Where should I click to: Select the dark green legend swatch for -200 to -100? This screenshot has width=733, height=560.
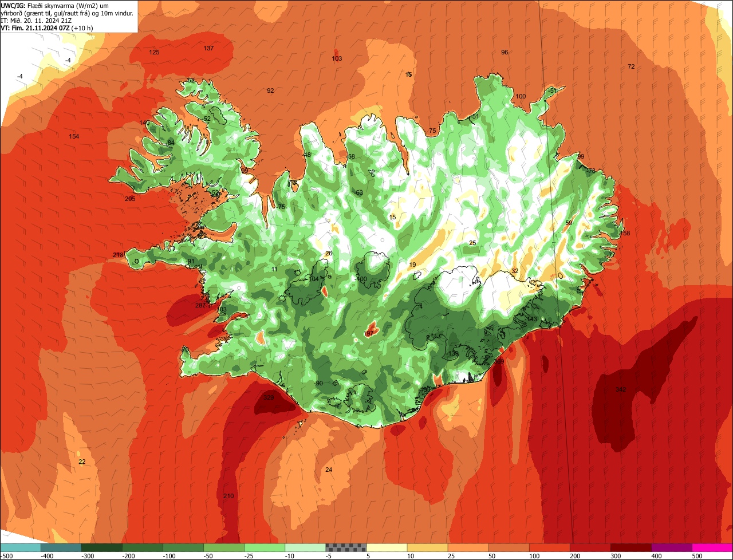[143, 547]
